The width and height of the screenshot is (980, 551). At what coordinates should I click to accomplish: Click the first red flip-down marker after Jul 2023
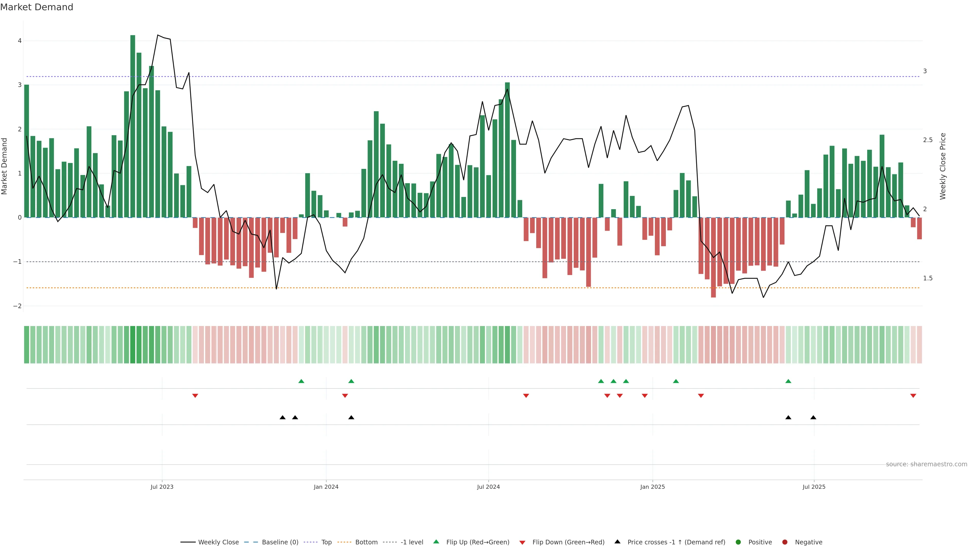coord(195,396)
